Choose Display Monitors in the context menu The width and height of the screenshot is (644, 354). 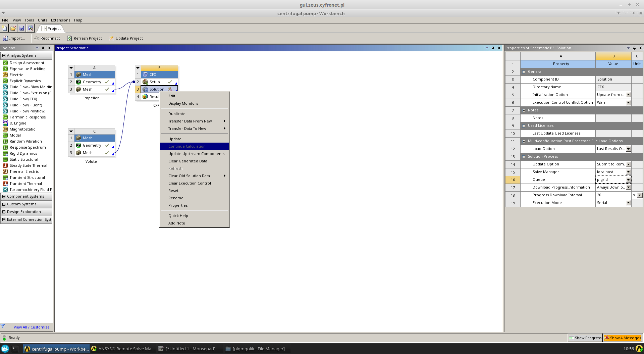pos(194,103)
